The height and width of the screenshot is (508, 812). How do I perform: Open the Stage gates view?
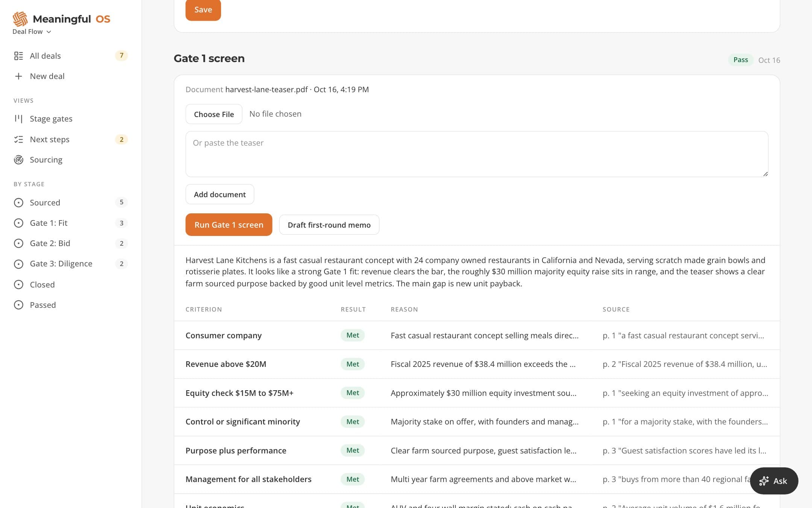coord(71,119)
